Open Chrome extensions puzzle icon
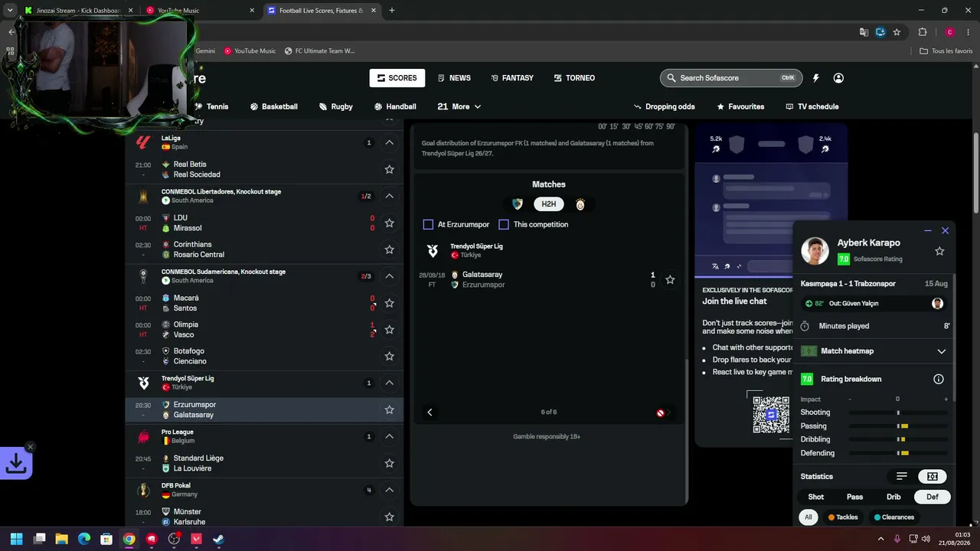This screenshot has width=980, height=551. 923,32
